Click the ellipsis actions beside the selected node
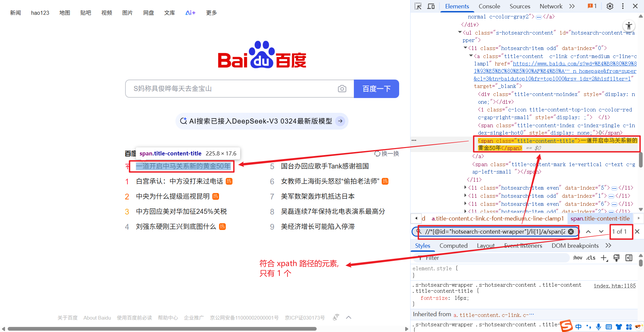Screen dimensions: 644x332 click(414, 140)
